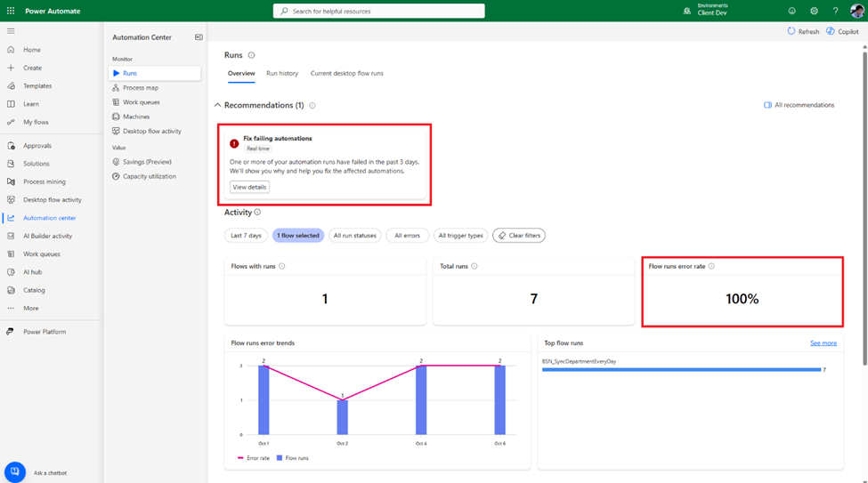Click the All recommendations link
The height and width of the screenshot is (483, 868).
point(799,105)
